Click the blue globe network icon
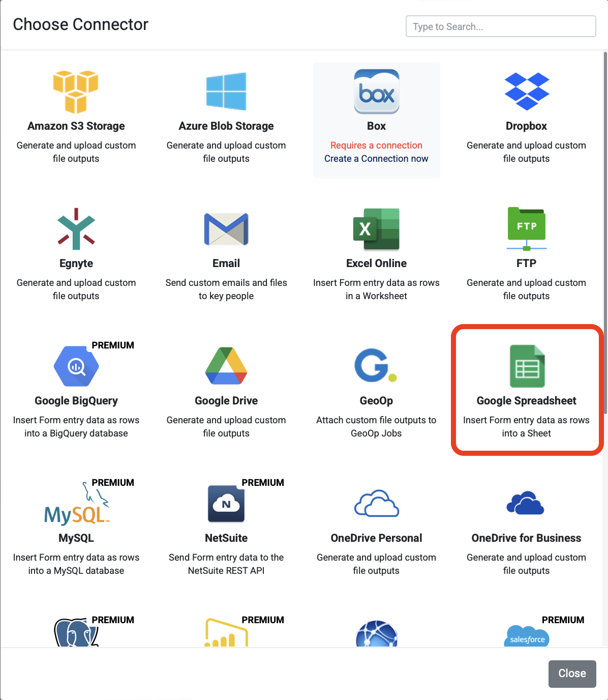Screen dimensions: 608x700 pos(377,634)
